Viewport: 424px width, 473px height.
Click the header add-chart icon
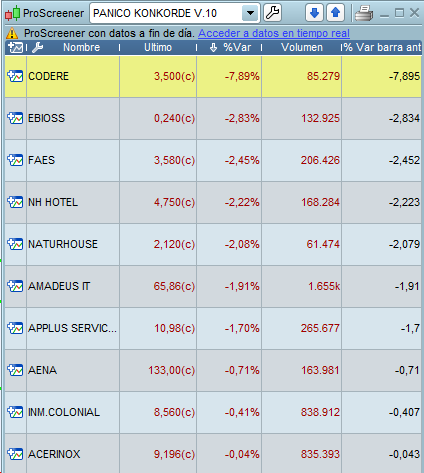pos(16,48)
